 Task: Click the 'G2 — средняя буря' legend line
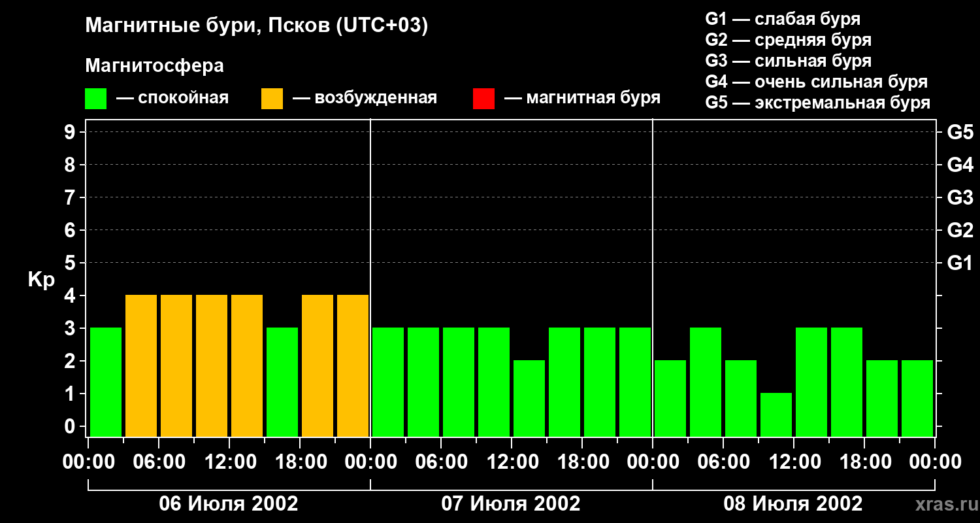tap(788, 40)
